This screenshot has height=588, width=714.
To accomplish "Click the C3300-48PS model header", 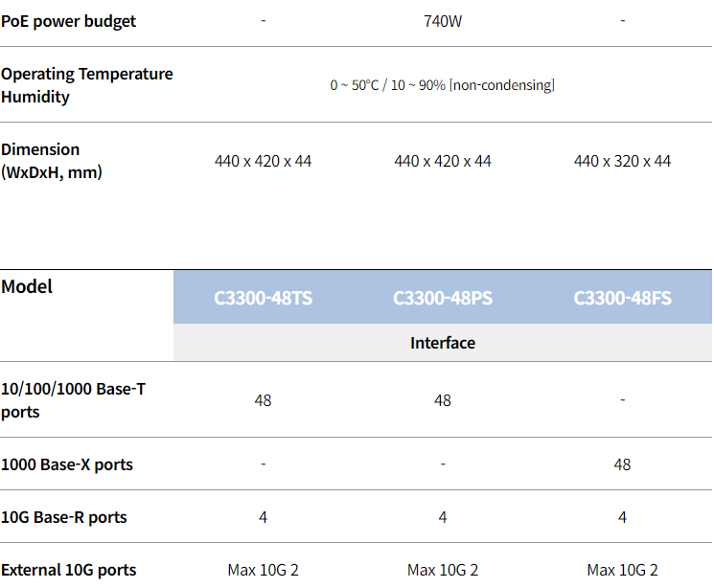I will 443,298.
